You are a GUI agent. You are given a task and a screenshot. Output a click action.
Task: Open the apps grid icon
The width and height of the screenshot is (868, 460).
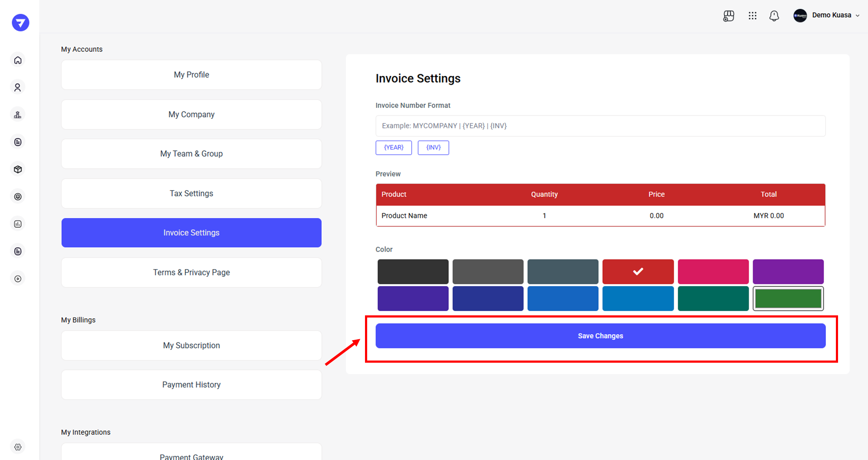752,16
